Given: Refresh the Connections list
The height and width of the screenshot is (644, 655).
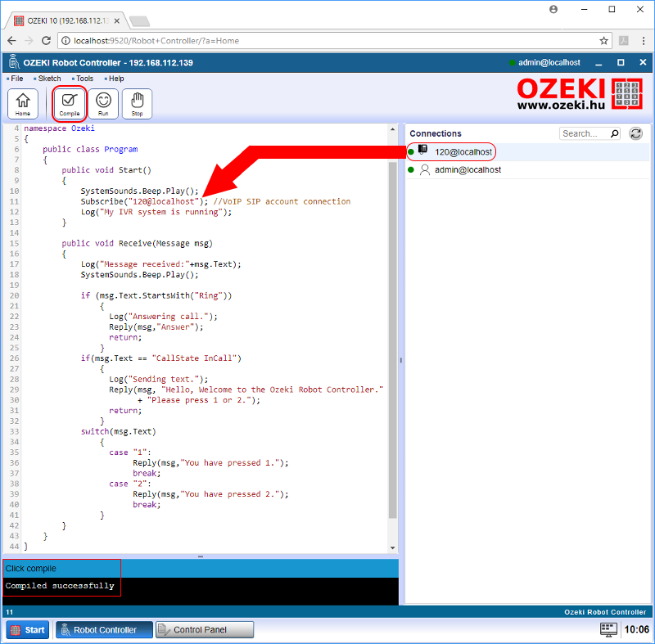Looking at the screenshot, I should pos(636,133).
